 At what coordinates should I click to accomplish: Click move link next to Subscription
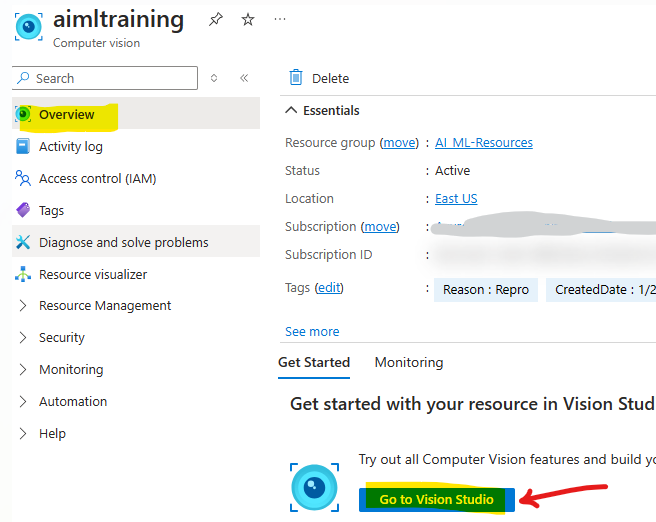[380, 227]
